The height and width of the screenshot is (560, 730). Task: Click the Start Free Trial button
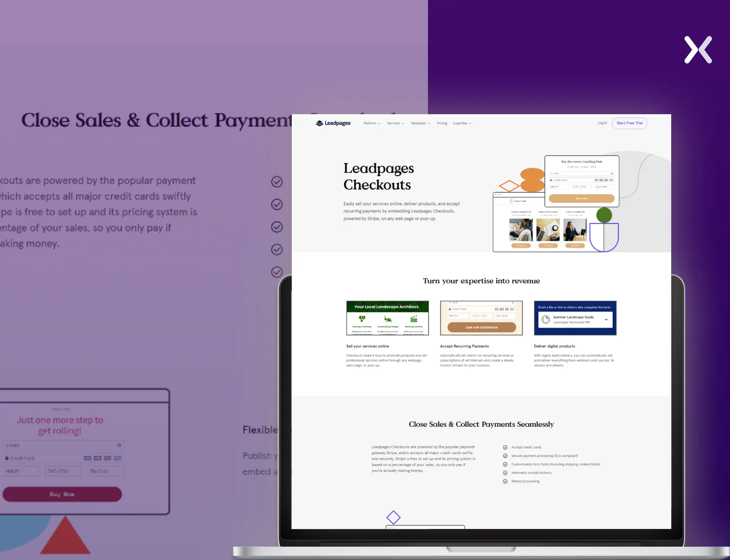click(x=629, y=122)
